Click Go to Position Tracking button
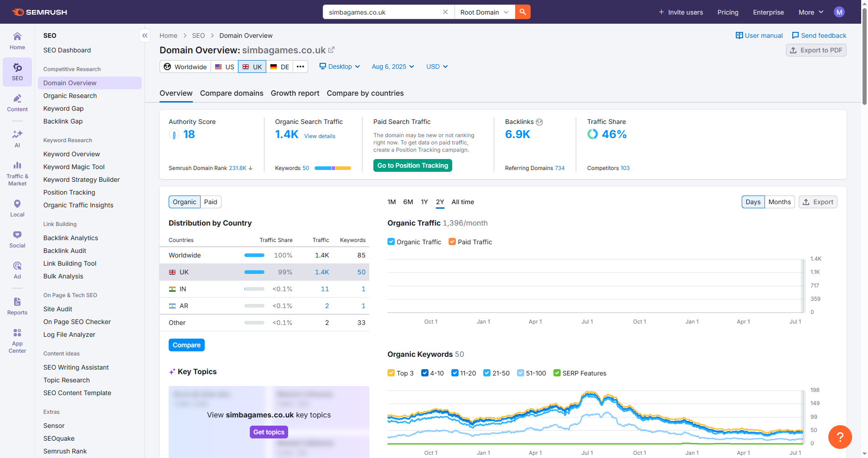 [413, 165]
